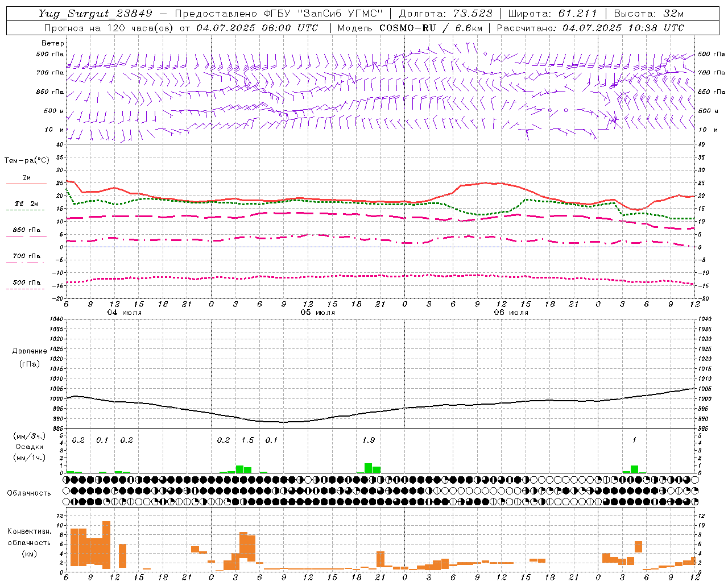Click the 1.9 precipitation amount value

(x=369, y=440)
